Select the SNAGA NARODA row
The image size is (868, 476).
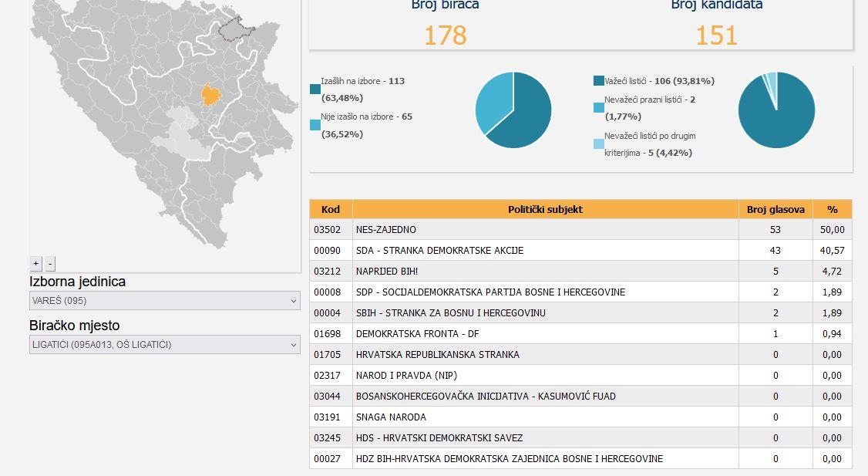click(580, 417)
